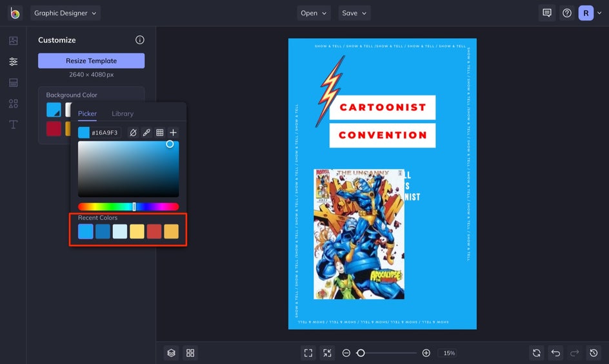Open the help question mark icon
Image resolution: width=609 pixels, height=364 pixels.
tap(566, 13)
